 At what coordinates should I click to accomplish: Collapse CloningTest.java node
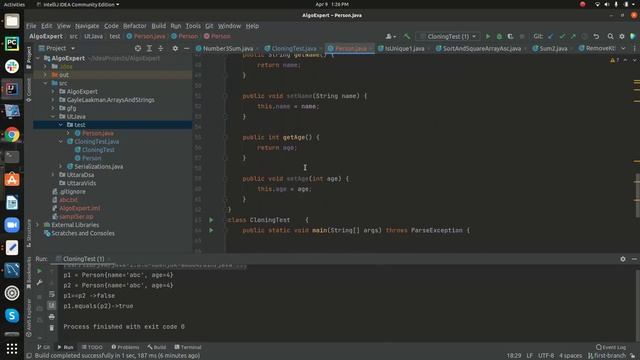pyautogui.click(x=61, y=142)
